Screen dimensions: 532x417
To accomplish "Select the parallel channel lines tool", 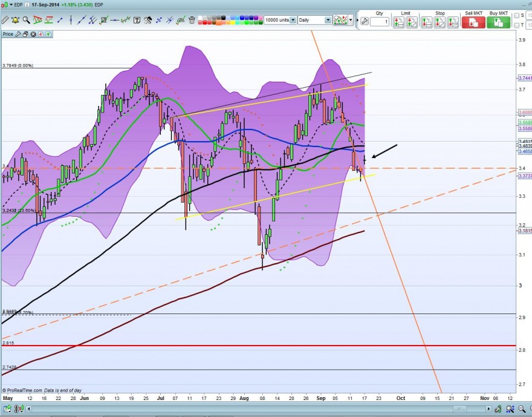I will [92, 20].
